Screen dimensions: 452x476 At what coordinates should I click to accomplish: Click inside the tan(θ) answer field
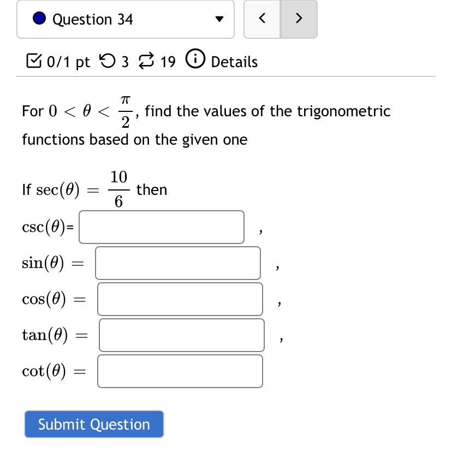181,335
